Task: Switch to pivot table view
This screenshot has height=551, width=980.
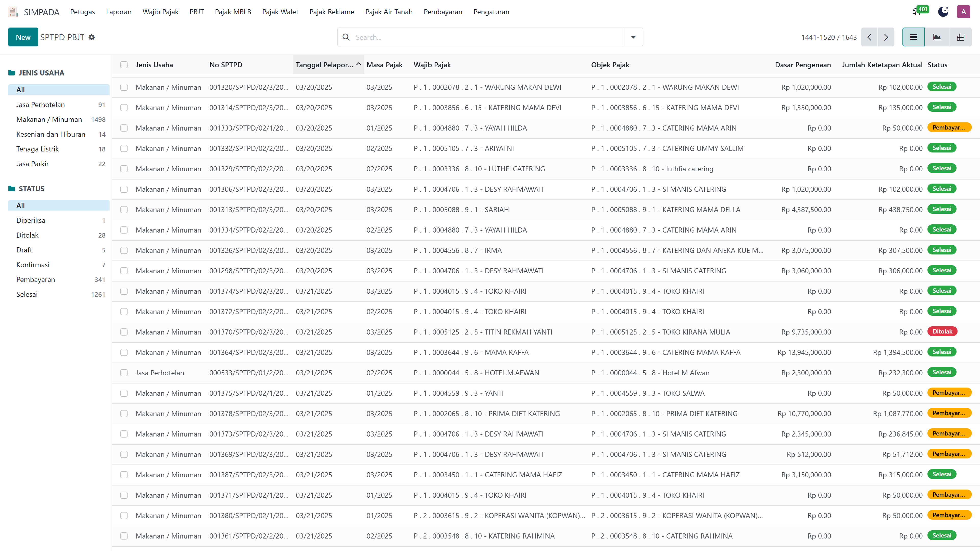Action: point(961,37)
